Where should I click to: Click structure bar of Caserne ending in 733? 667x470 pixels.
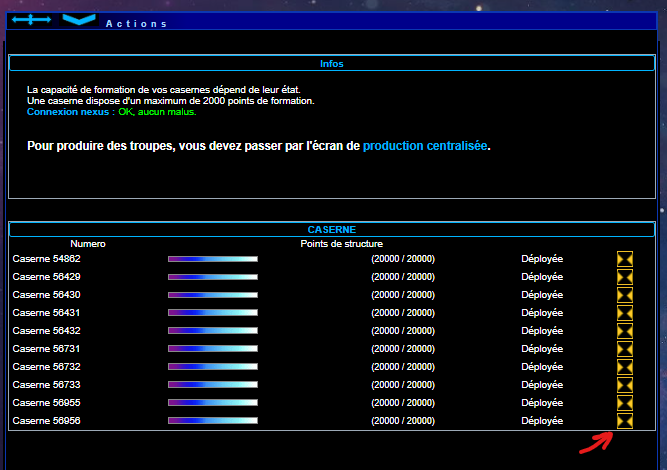[x=213, y=385]
